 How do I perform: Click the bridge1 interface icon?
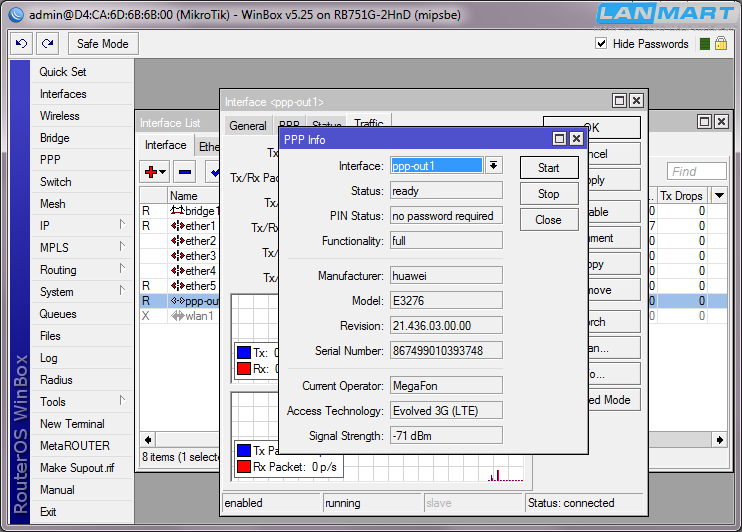pyautogui.click(x=177, y=210)
